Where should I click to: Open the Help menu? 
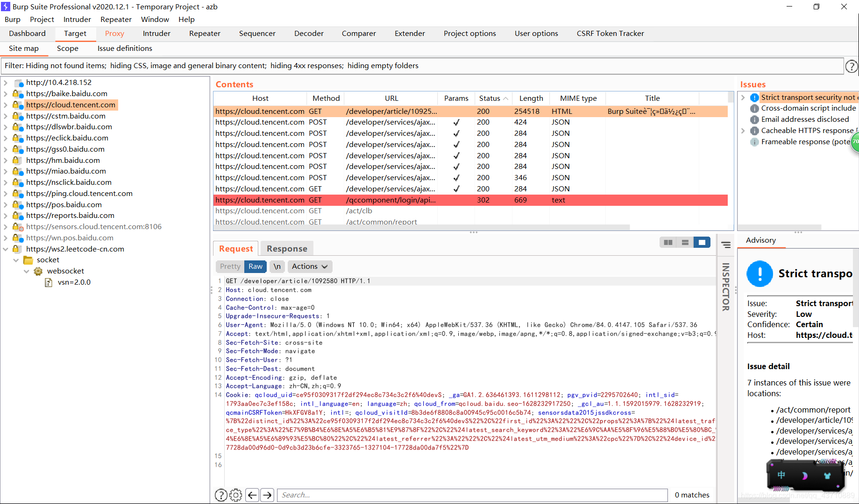(x=186, y=20)
